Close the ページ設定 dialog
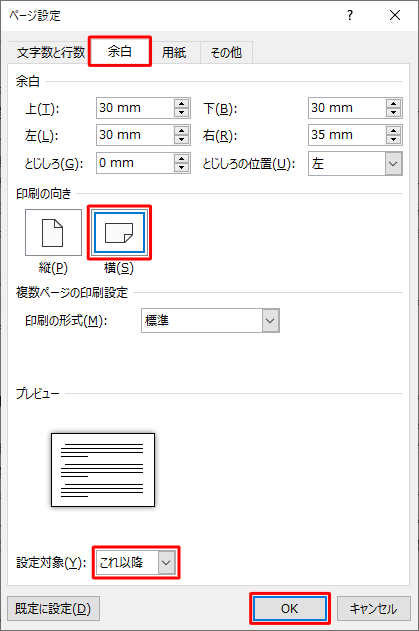This screenshot has width=419, height=631. tap(395, 15)
